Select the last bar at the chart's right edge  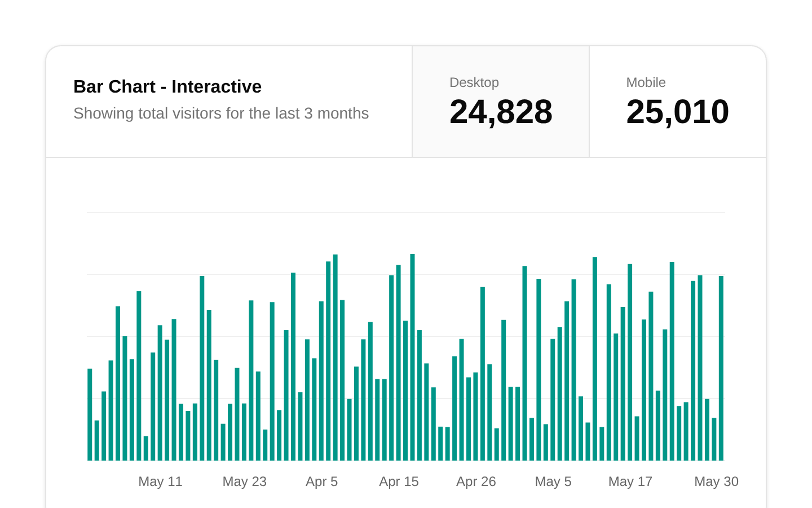pyautogui.click(x=721, y=368)
